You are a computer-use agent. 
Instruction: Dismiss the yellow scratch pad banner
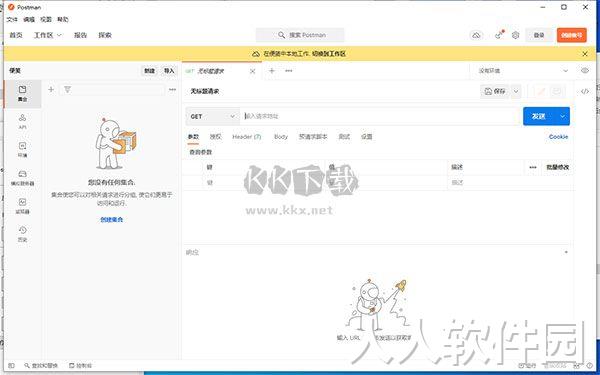[x=585, y=54]
